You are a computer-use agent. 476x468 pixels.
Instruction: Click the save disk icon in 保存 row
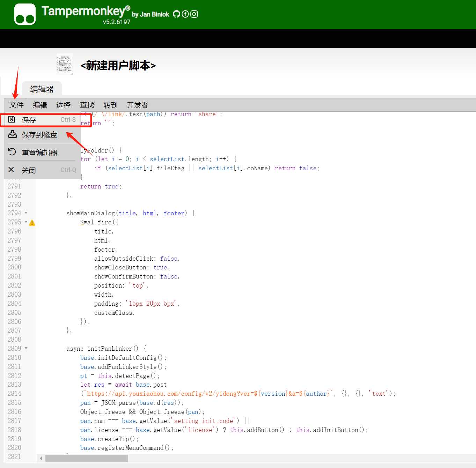coord(12,119)
